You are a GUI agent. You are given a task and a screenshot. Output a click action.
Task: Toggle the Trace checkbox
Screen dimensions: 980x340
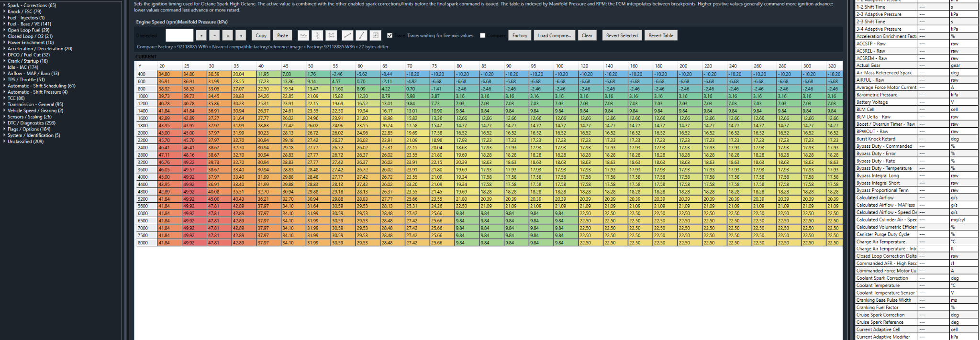tap(390, 35)
